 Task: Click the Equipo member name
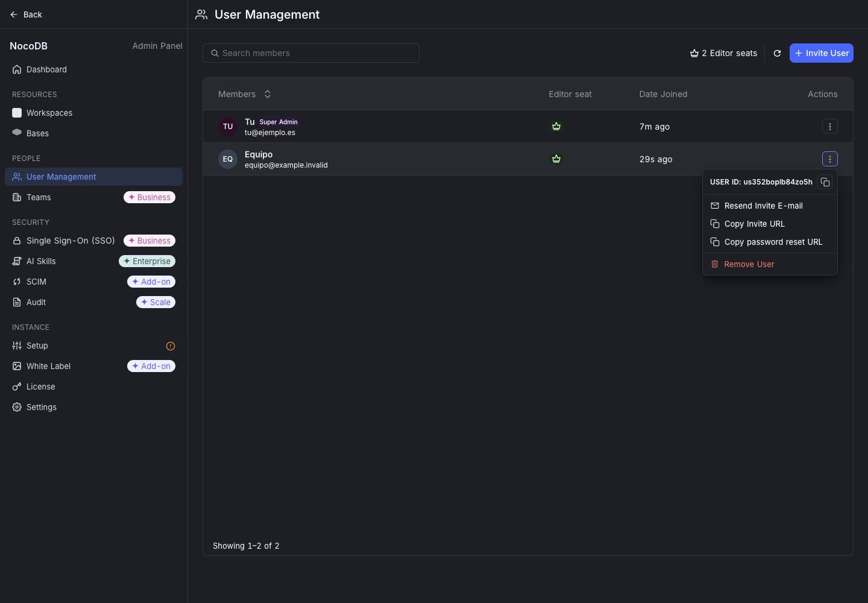[259, 154]
